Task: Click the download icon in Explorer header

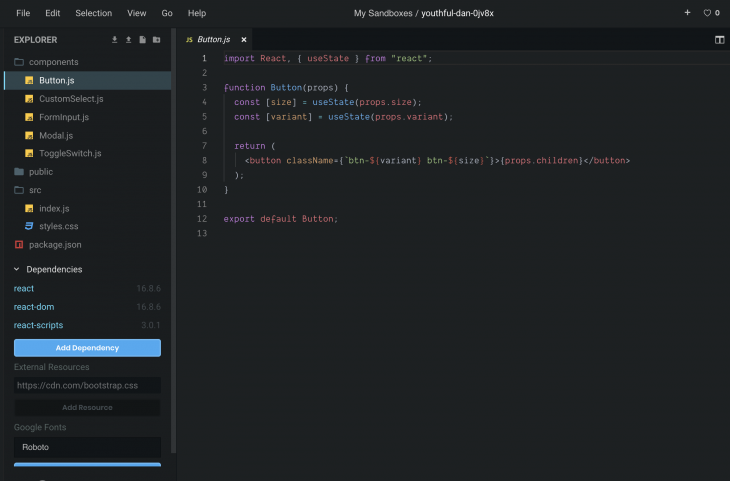Action: 115,40
